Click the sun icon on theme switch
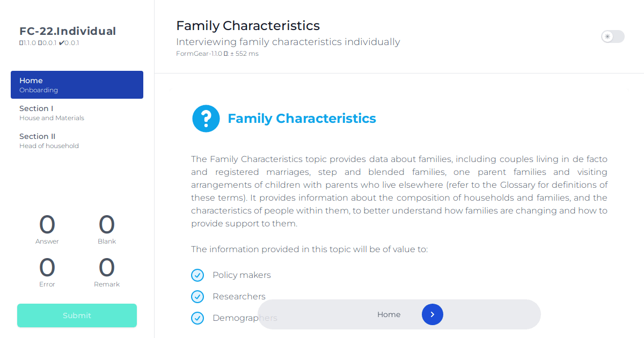Viewport: 644px width, 338px height. [608, 36]
